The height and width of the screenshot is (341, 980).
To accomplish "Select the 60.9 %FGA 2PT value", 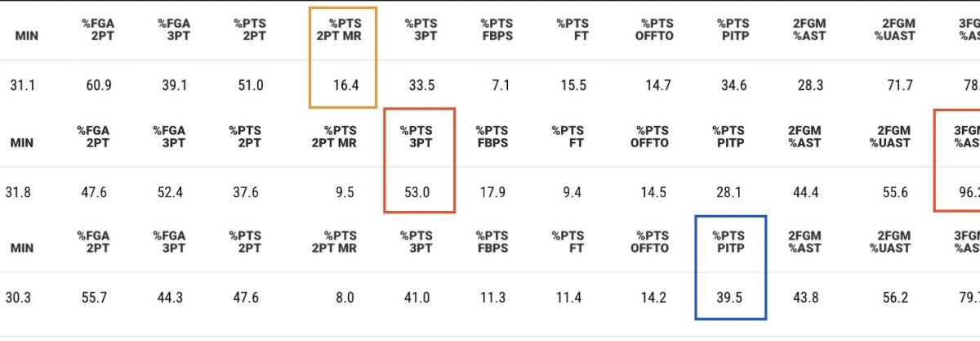I will pyautogui.click(x=97, y=85).
